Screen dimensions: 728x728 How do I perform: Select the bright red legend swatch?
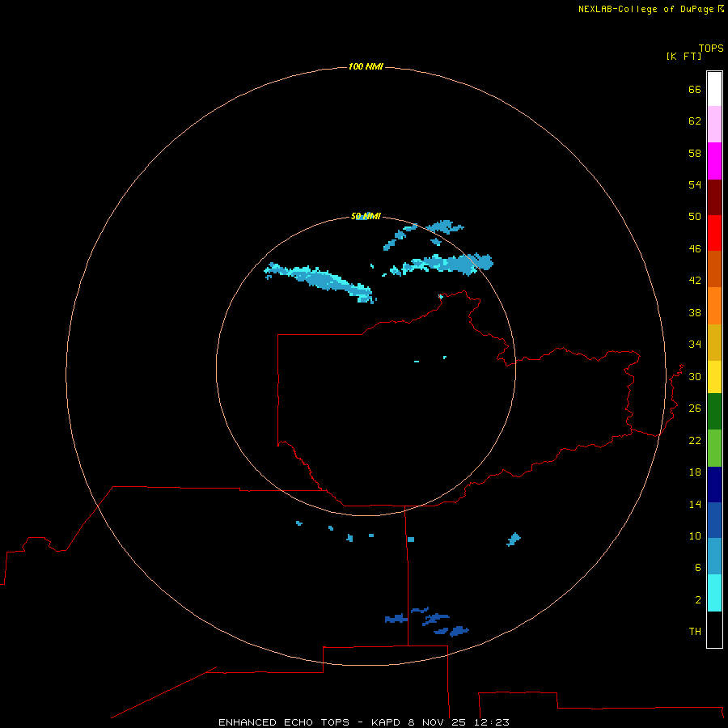pos(714,233)
